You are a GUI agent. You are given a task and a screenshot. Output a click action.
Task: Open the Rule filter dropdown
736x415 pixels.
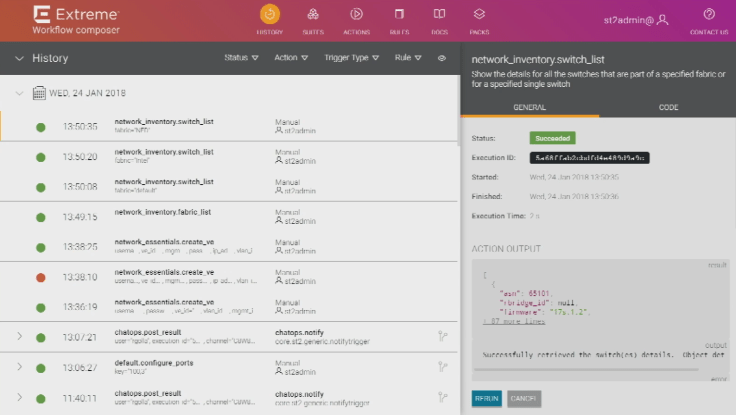pyautogui.click(x=409, y=58)
